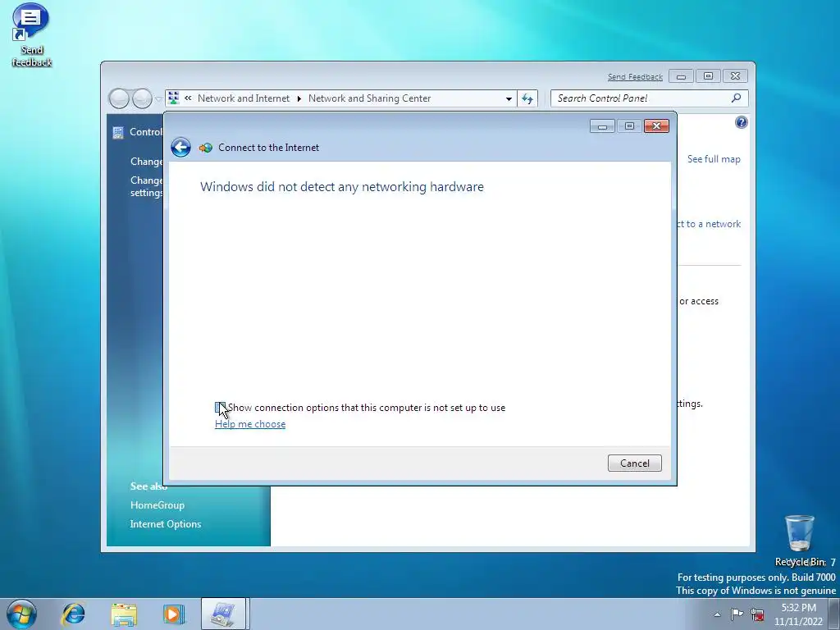Open the Start menu orb

(x=21, y=614)
